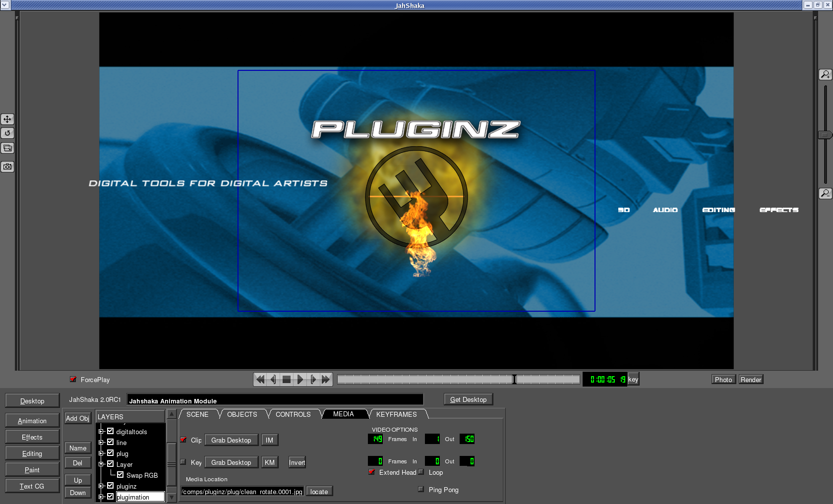
Task: Hide the plug layer
Action: [x=111, y=453]
